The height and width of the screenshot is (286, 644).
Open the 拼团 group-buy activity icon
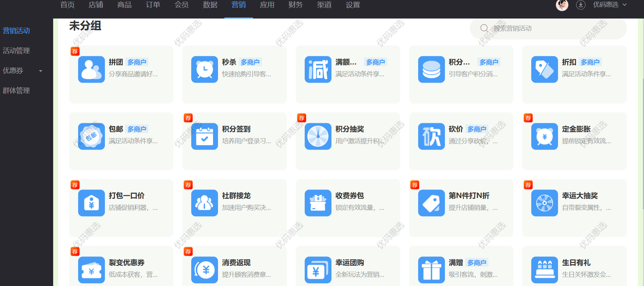91,69
